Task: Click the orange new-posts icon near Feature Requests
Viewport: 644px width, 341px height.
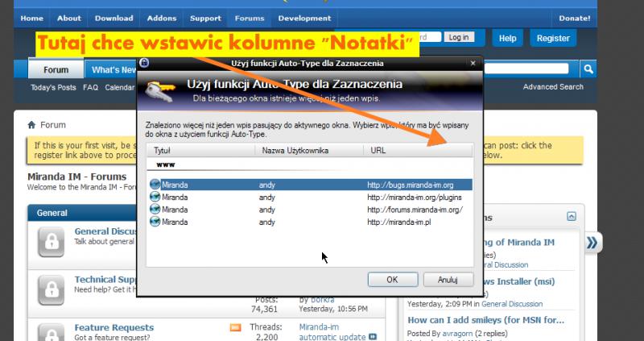Action: [x=235, y=327]
